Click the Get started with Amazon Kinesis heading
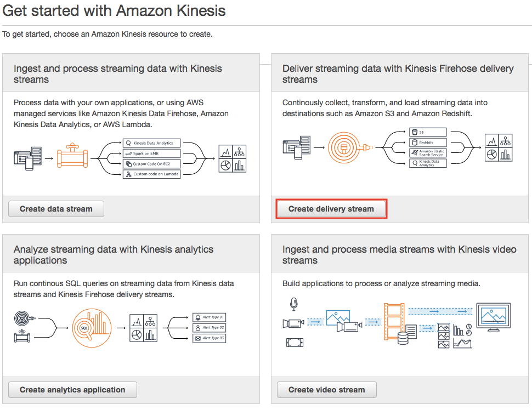This screenshot has height=410, width=532. point(114,10)
